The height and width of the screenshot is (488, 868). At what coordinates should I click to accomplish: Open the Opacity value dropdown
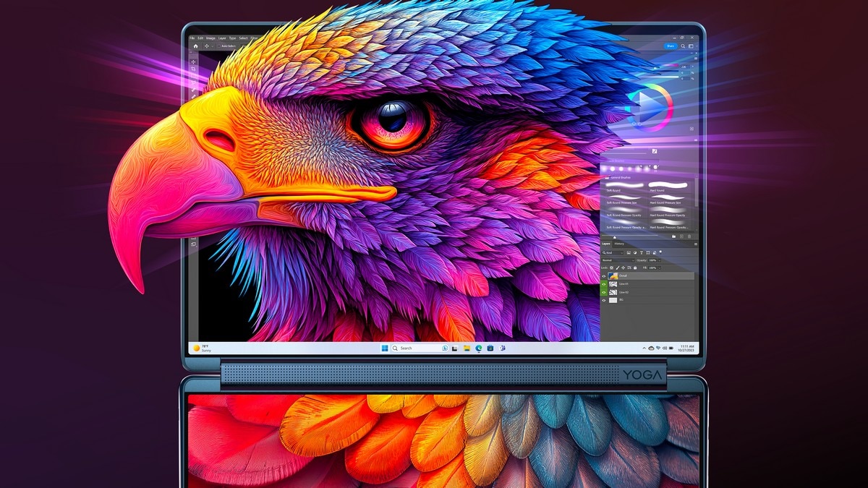point(660,260)
